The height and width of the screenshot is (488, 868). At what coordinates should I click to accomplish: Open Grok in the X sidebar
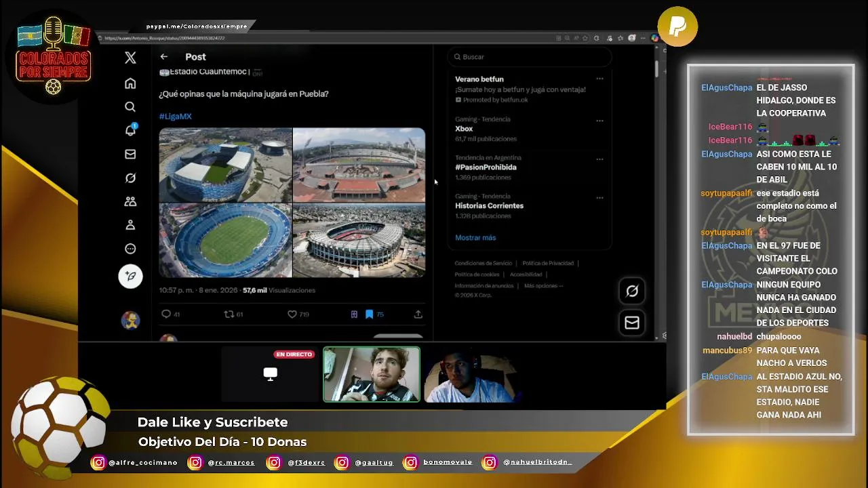click(x=130, y=178)
